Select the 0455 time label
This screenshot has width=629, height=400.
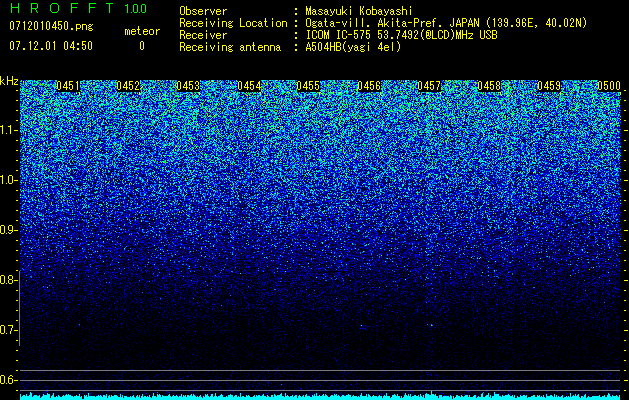[x=308, y=86]
